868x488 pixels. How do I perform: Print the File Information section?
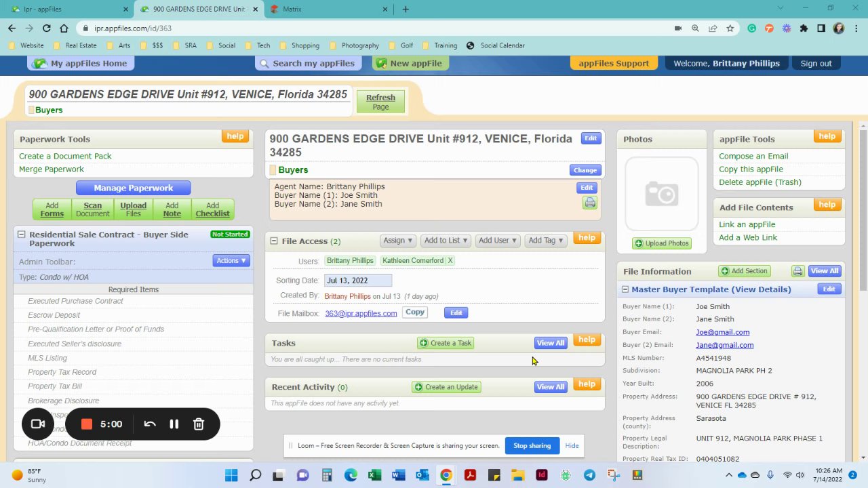click(x=797, y=271)
